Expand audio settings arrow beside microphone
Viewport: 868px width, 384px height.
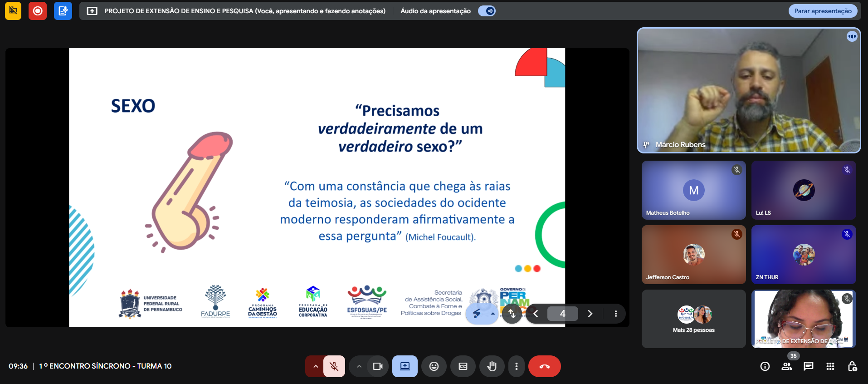(x=315, y=366)
